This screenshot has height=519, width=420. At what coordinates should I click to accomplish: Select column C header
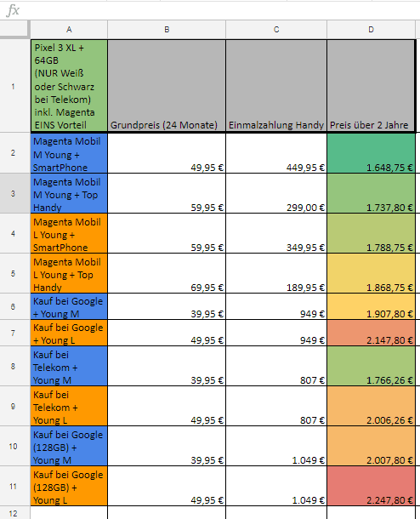[x=276, y=30]
